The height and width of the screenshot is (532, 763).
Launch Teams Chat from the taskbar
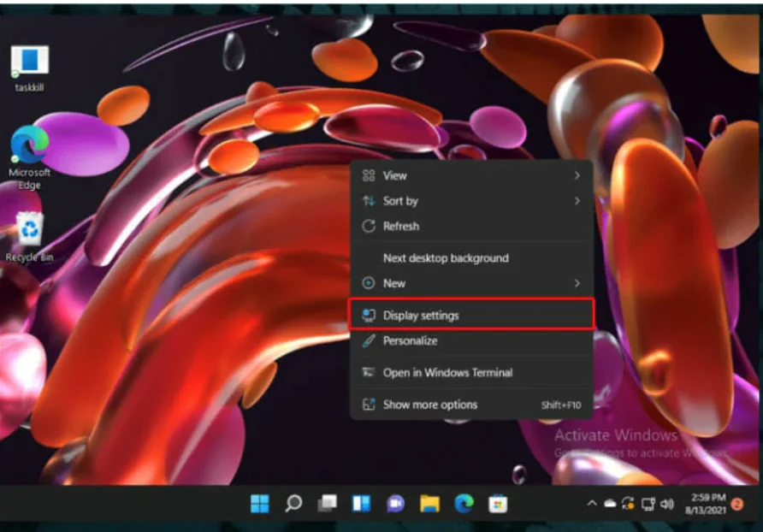click(395, 505)
